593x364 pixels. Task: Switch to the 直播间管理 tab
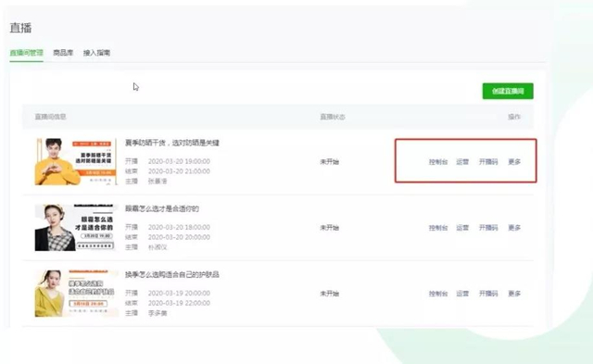tap(26, 53)
